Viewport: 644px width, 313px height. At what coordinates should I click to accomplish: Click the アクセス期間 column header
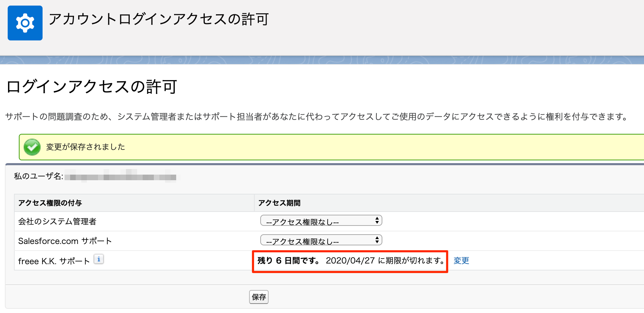coord(279,203)
